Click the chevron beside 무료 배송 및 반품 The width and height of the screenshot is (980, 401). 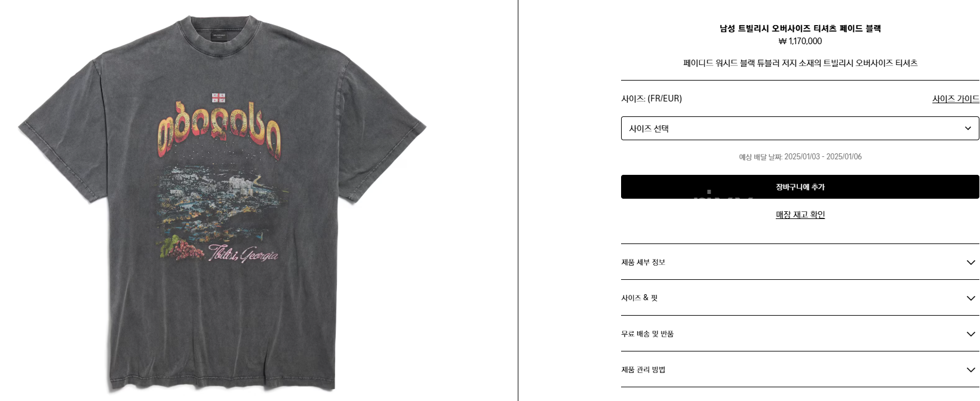pos(970,334)
